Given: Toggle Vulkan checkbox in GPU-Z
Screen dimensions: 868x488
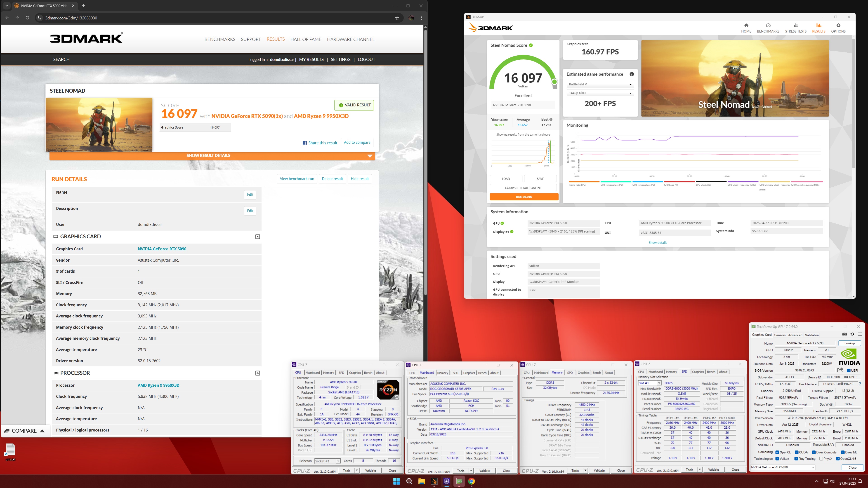Looking at the screenshot, I should tap(777, 459).
